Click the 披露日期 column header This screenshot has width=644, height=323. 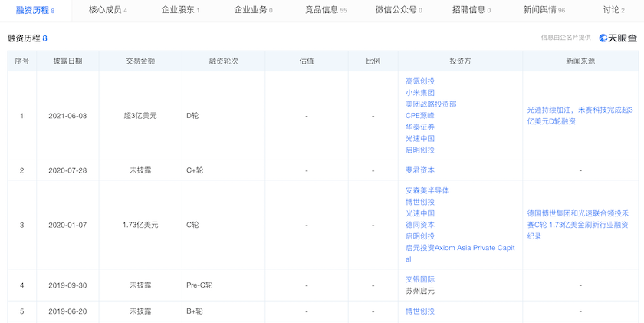coord(67,61)
